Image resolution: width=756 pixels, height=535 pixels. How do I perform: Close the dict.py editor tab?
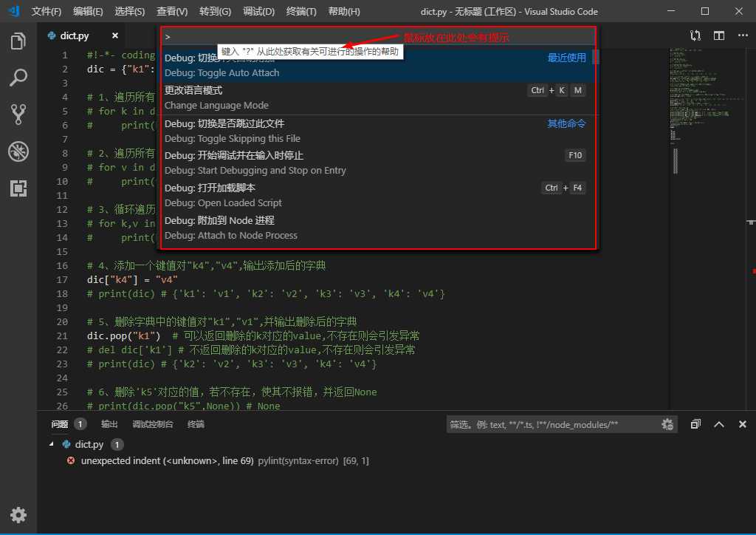tap(114, 35)
